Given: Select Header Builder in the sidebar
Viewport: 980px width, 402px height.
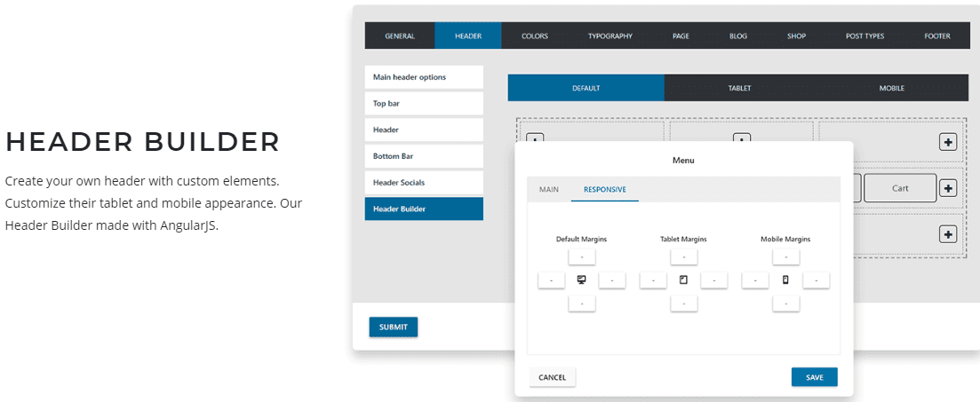Looking at the screenshot, I should coord(425,209).
